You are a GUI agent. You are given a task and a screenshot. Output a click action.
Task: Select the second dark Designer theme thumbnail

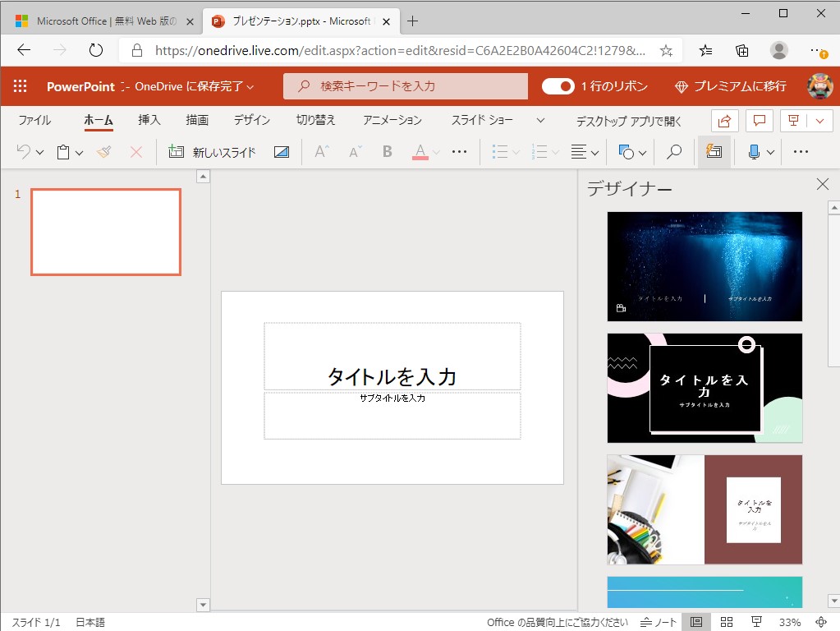[705, 388]
